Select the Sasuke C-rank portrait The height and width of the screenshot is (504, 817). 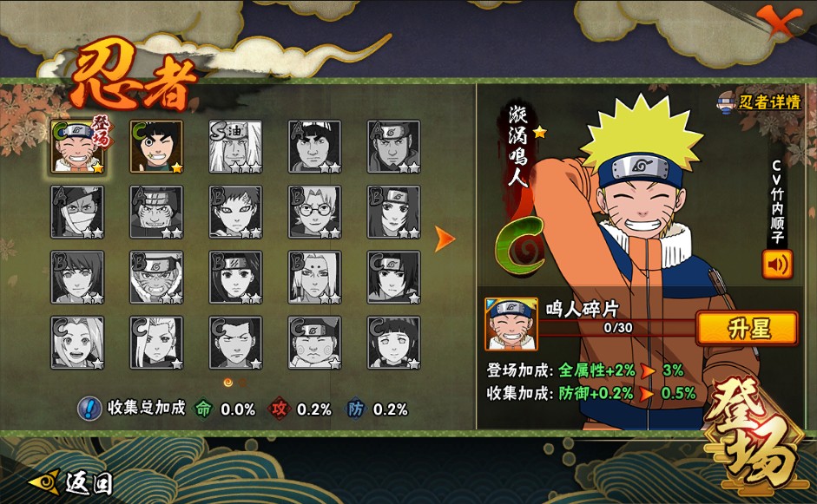pos(394,278)
